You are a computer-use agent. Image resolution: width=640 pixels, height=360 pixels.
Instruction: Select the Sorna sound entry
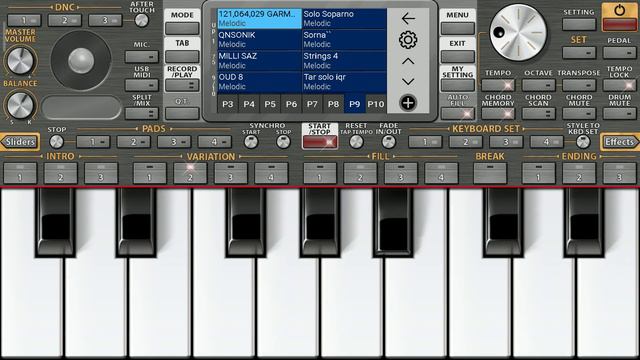[x=344, y=40]
